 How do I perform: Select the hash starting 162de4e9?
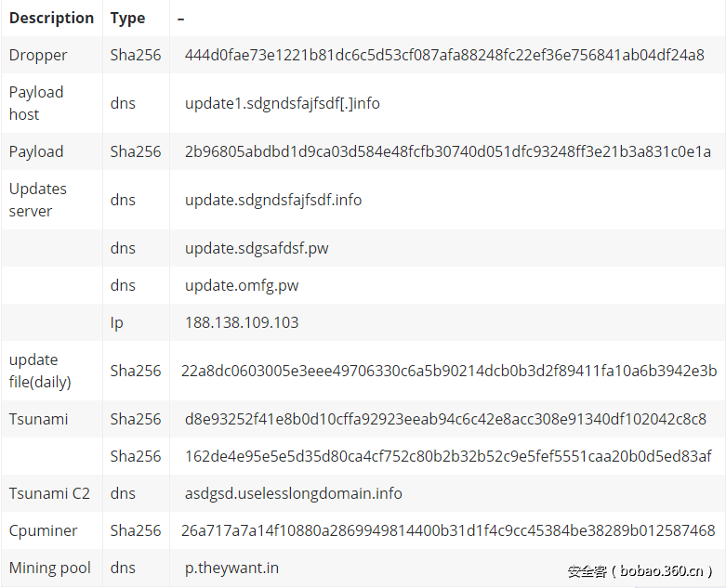click(x=448, y=456)
